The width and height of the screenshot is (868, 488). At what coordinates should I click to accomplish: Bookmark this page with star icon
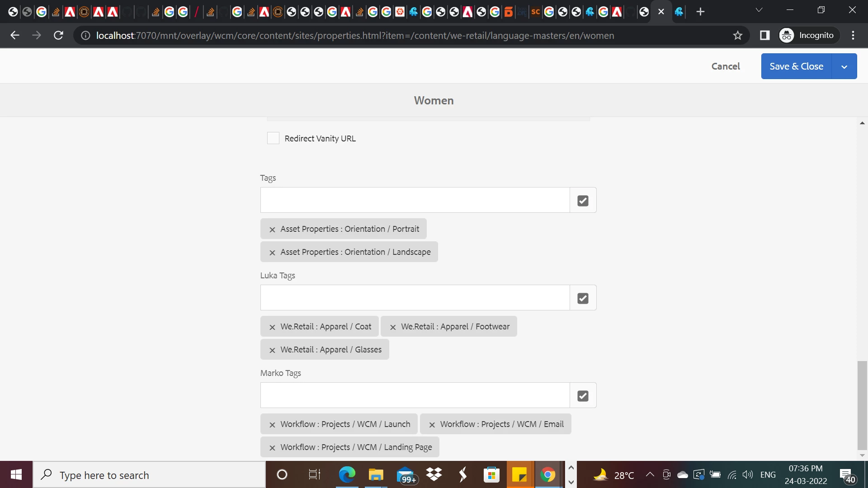pos(738,35)
